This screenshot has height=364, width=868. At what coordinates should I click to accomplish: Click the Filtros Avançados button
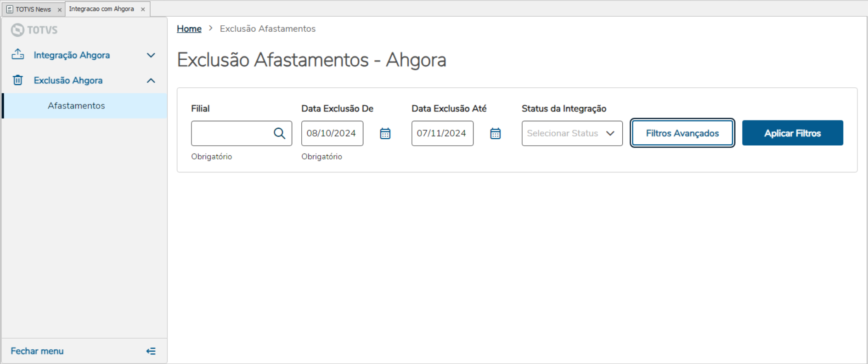(x=682, y=133)
